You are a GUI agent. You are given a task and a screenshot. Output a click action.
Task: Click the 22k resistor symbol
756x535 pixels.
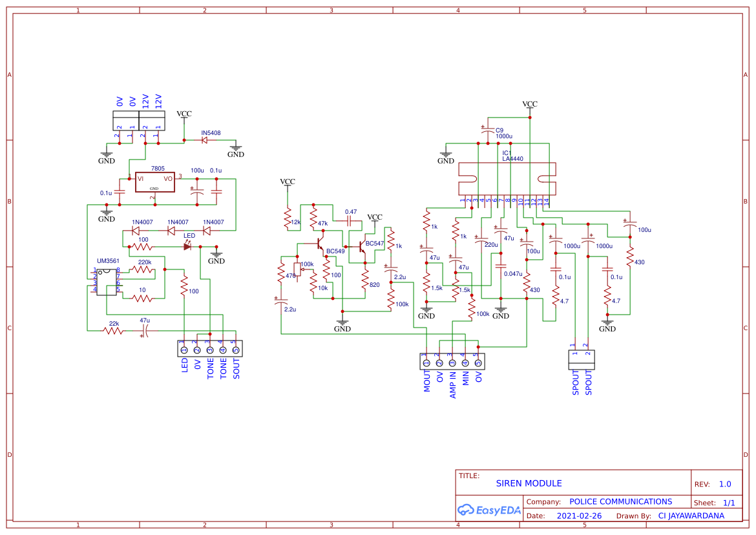tap(114, 331)
